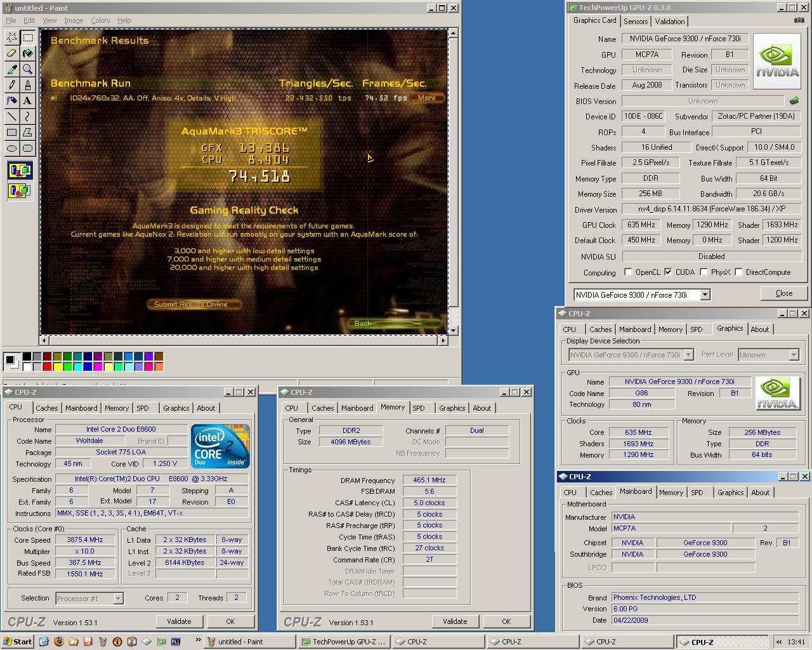The width and height of the screenshot is (812, 650).
Task: Switch to the Sensors tab in GPU-Z
Action: (x=636, y=21)
